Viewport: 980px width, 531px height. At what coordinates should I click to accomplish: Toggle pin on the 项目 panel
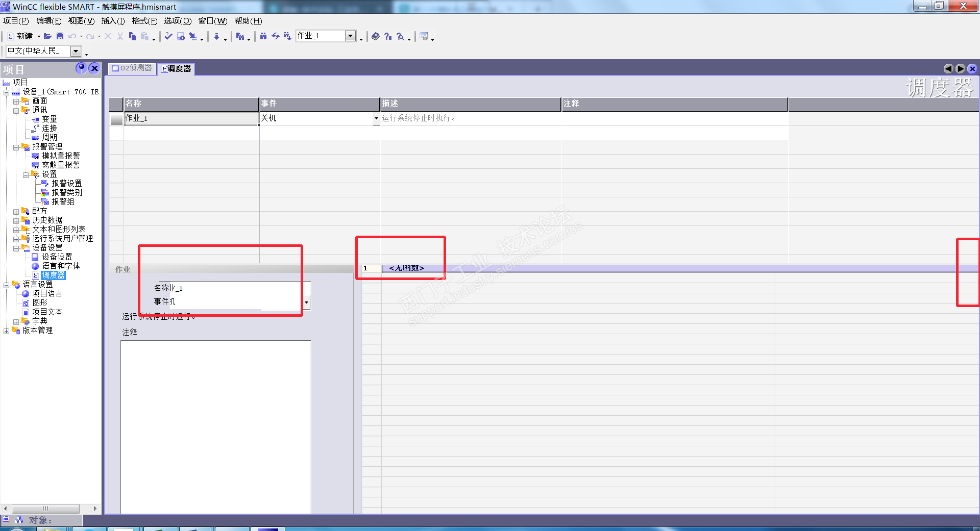[81, 68]
